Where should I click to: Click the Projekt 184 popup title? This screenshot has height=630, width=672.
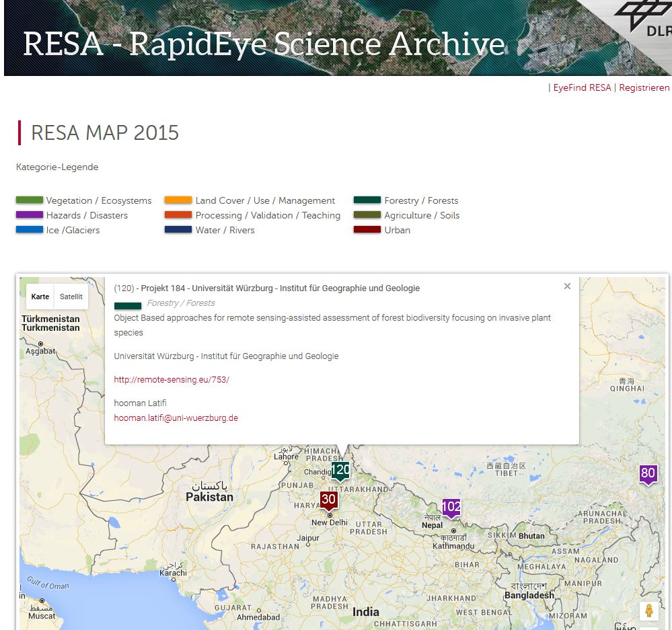pyautogui.click(x=266, y=288)
